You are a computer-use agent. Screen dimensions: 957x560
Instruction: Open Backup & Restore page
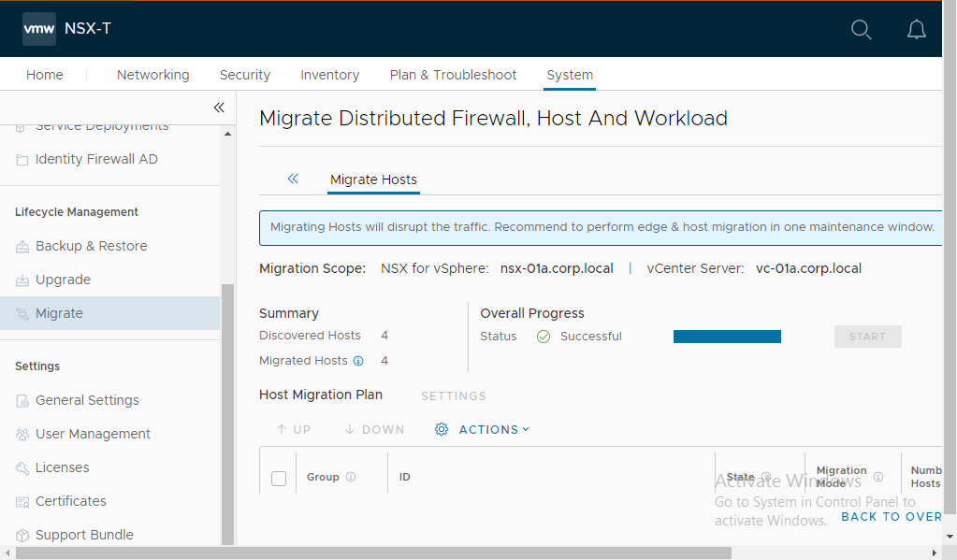(91, 246)
